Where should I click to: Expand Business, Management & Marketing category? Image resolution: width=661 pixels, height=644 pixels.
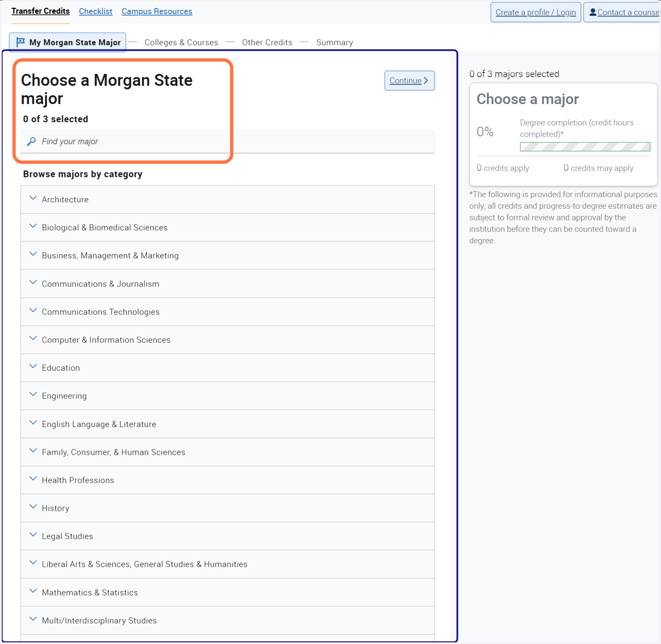227,256
